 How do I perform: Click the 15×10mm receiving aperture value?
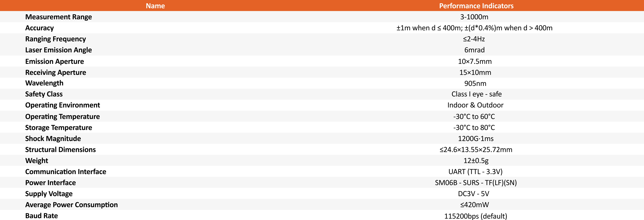[x=475, y=72]
